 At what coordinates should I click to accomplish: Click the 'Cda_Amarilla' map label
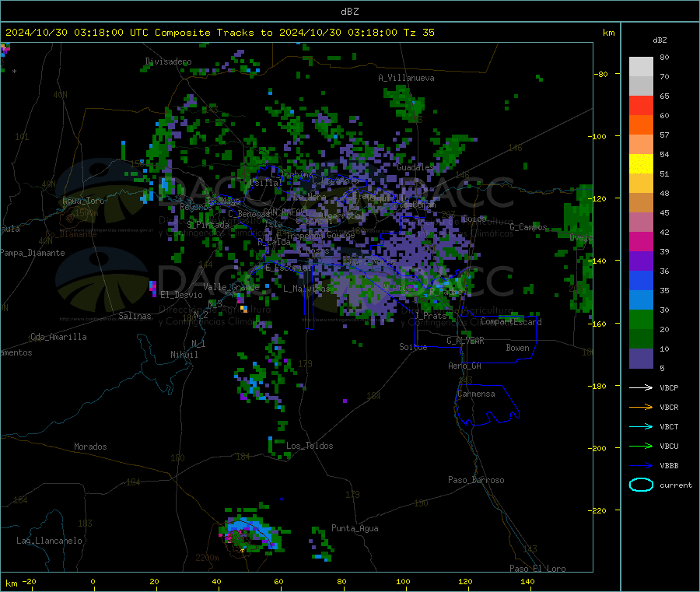coord(58,337)
